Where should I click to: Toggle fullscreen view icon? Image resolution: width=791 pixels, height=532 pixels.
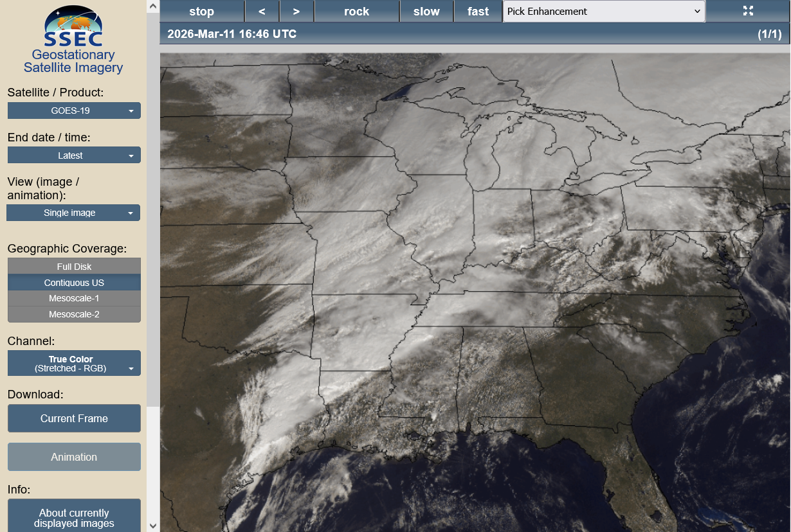pyautogui.click(x=748, y=11)
